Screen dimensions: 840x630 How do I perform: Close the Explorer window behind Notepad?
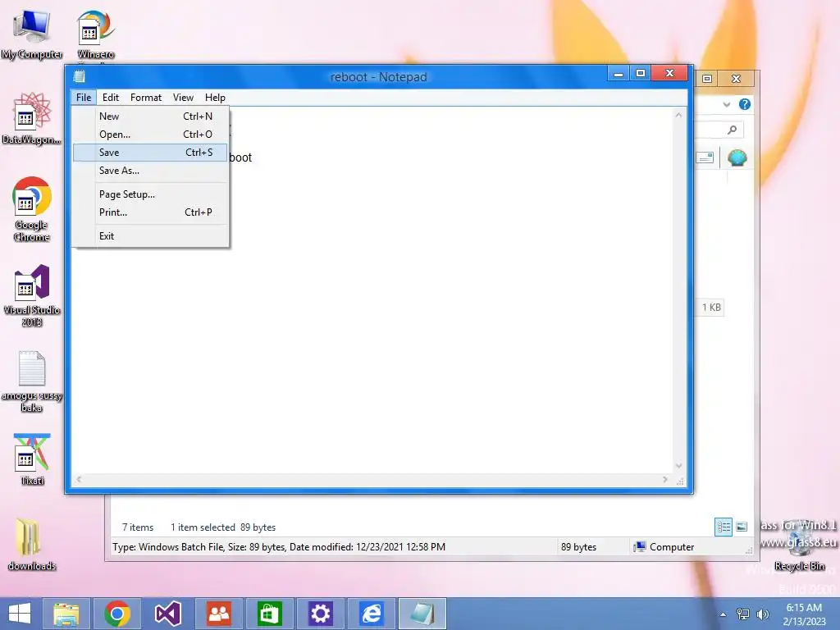736,79
